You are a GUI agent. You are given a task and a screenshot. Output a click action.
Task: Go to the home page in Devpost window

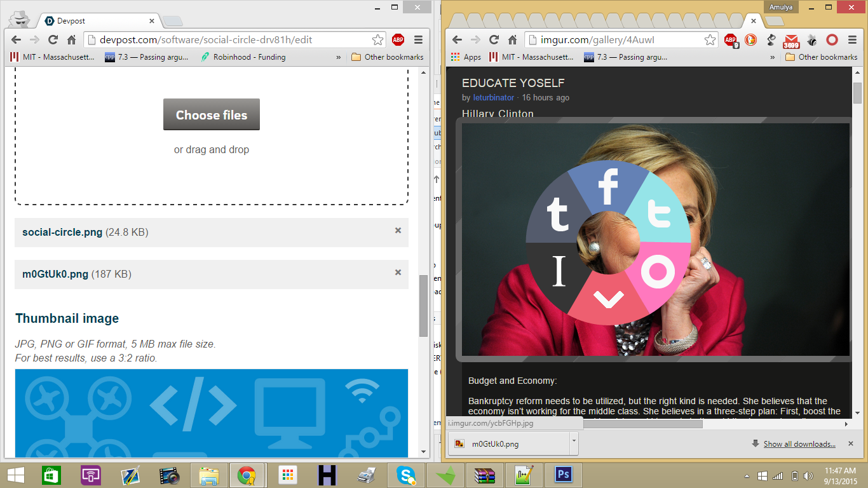coord(71,39)
